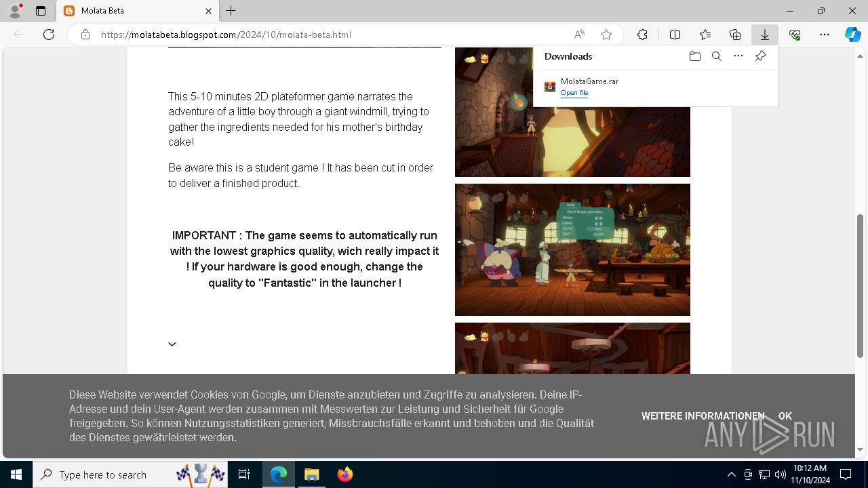Image resolution: width=868 pixels, height=488 pixels.
Task: Launch Firefox from taskbar
Action: tap(345, 474)
